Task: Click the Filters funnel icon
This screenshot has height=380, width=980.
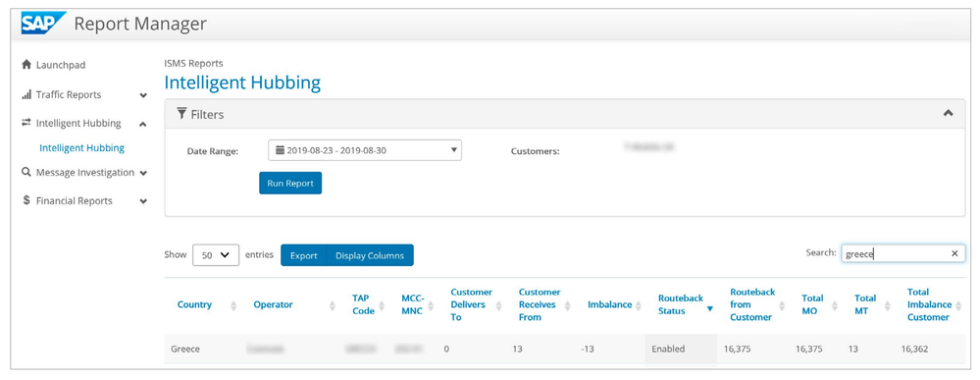Action: 181,113
